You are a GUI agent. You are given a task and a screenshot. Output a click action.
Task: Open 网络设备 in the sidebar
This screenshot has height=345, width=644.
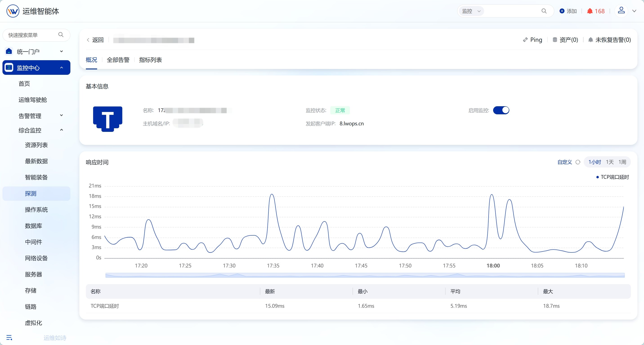36,258
